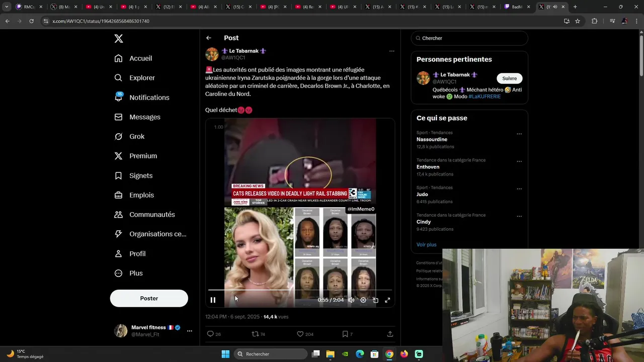Share the post via share icon
The width and height of the screenshot is (644, 362).
390,334
